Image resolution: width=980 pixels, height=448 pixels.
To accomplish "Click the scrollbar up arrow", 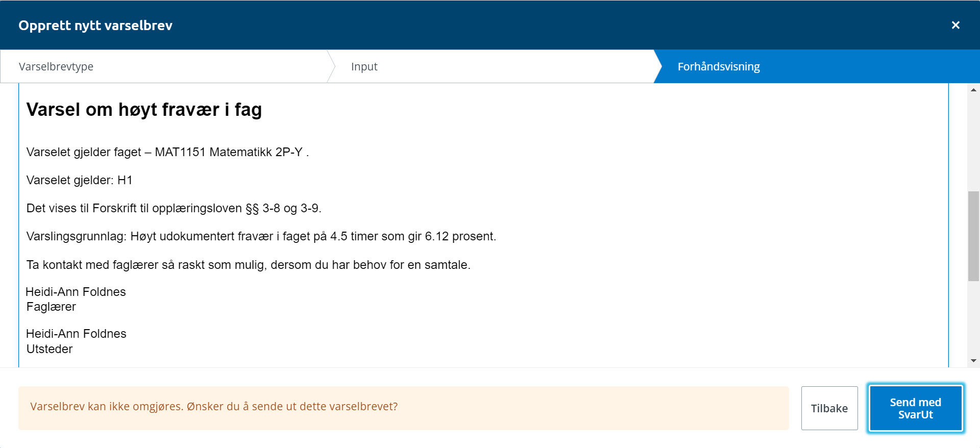I will (973, 90).
